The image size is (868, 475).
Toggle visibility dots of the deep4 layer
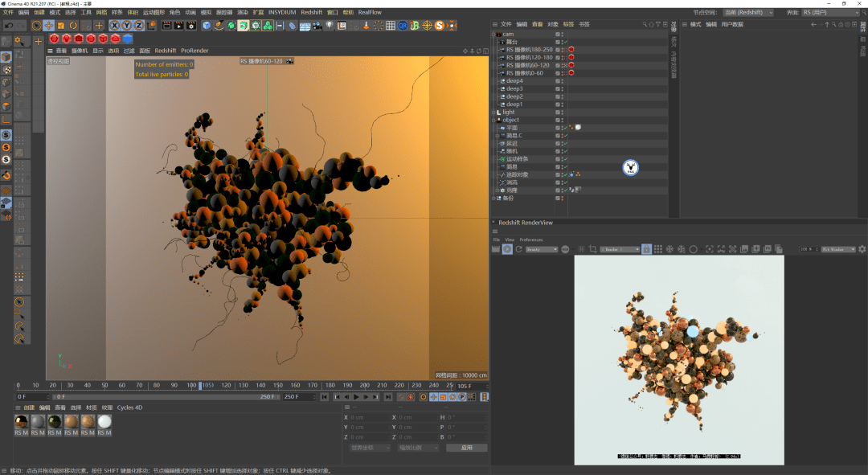click(562, 80)
